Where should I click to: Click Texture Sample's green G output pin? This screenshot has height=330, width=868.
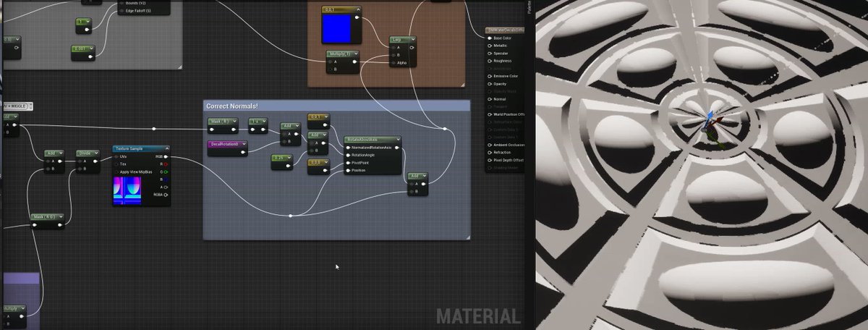click(x=166, y=172)
